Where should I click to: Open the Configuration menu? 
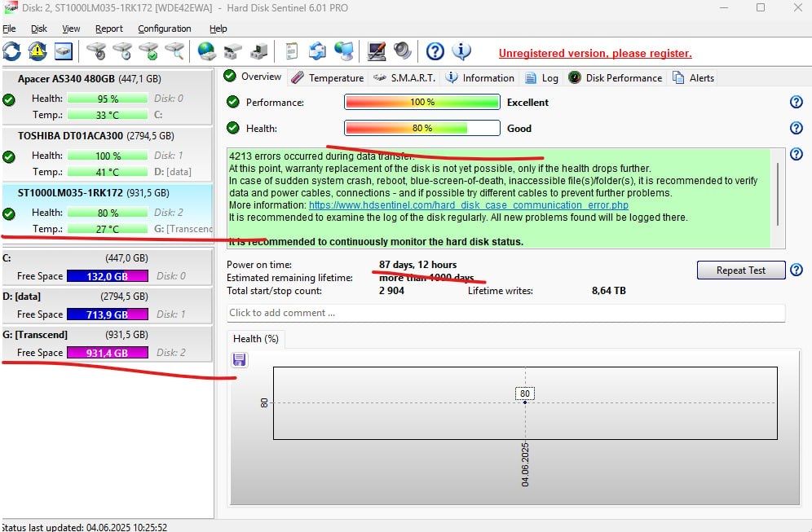pyautogui.click(x=164, y=29)
